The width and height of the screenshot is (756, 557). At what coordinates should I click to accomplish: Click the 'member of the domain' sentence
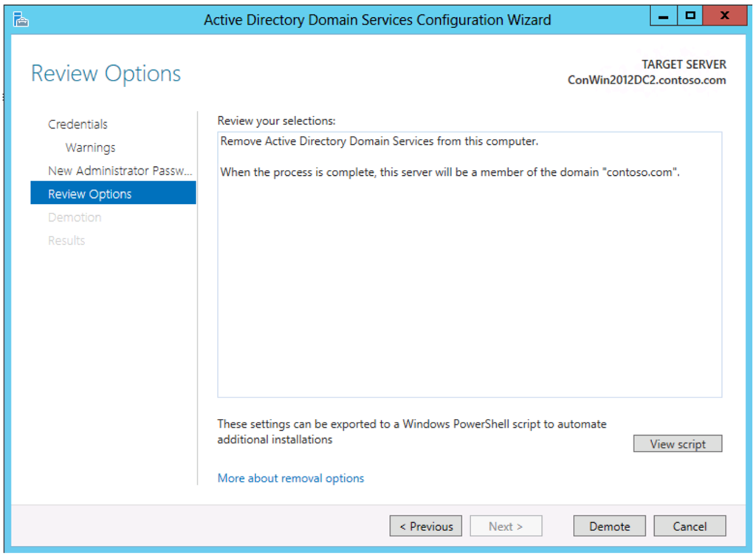pyautogui.click(x=450, y=172)
